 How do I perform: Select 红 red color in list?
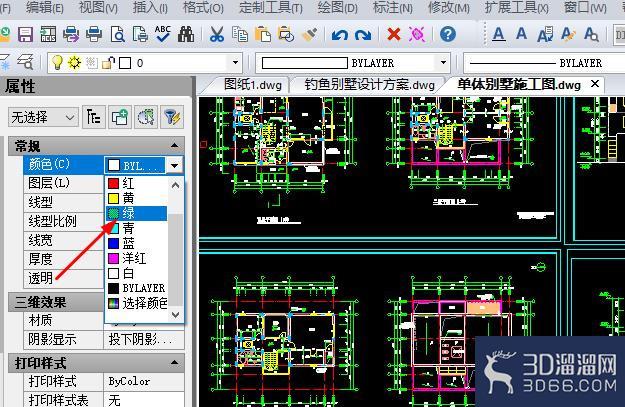coord(136,183)
